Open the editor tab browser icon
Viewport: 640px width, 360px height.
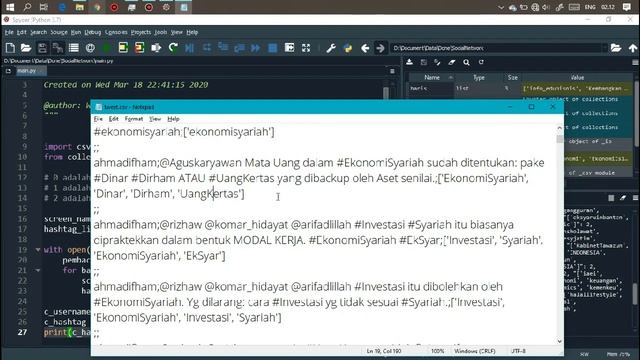8,71
